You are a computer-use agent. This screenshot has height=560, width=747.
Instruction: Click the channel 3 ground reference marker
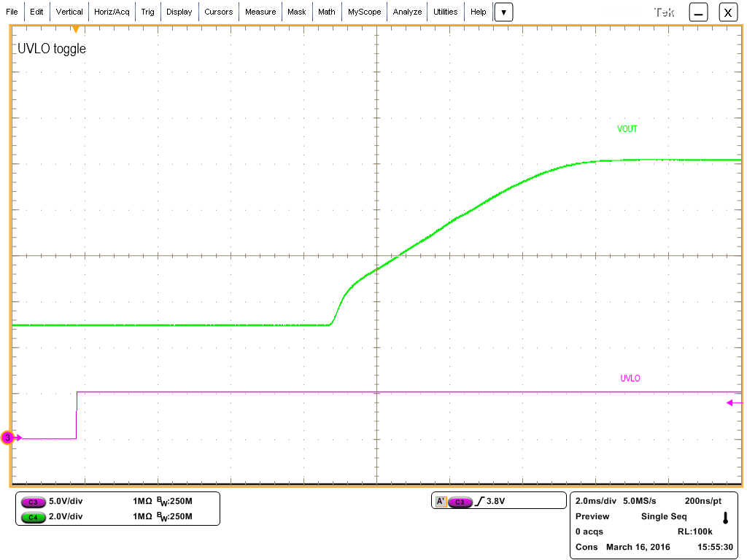tap(7, 437)
